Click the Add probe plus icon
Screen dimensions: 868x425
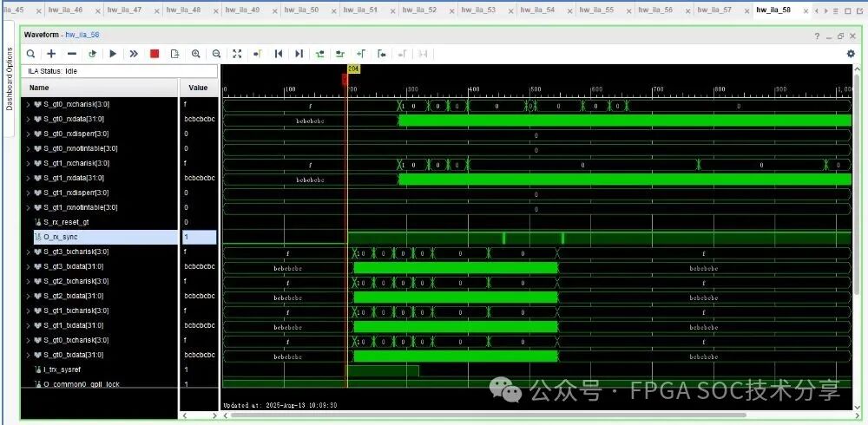point(51,54)
